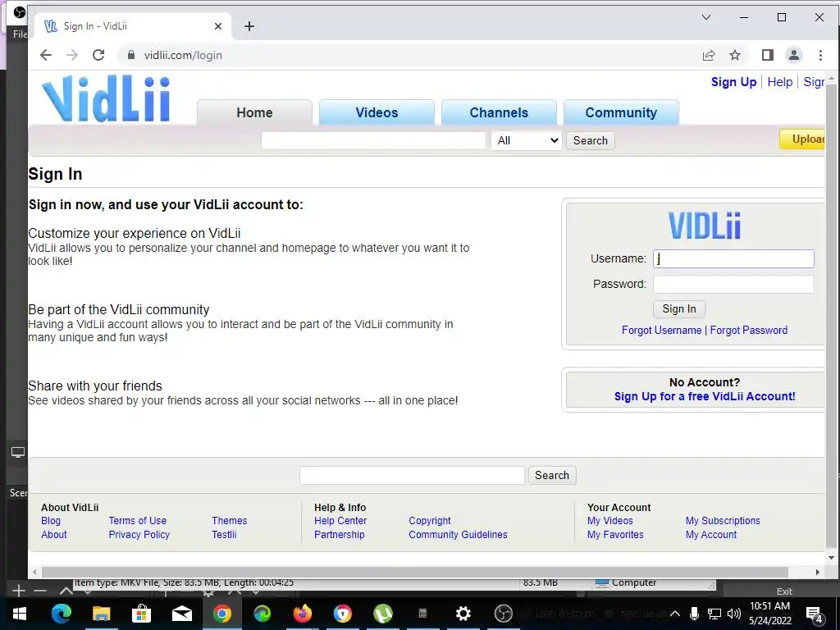The width and height of the screenshot is (840, 630).
Task: Click the horizontal page scrollbar
Action: 415,572
